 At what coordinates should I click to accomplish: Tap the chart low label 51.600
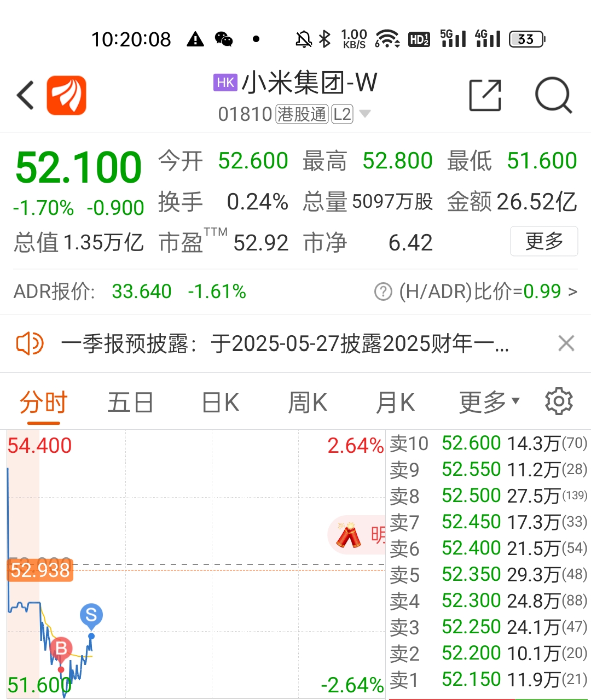coord(39,685)
